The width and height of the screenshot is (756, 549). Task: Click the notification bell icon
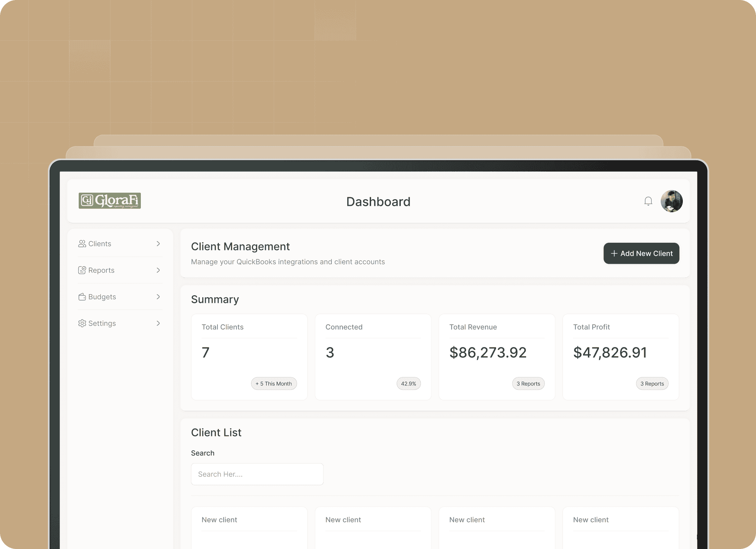point(648,201)
